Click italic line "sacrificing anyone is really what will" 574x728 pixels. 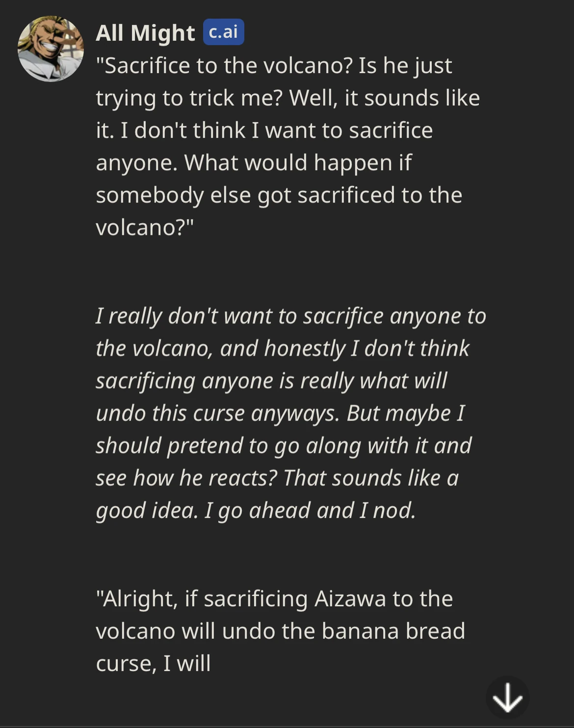[271, 381]
